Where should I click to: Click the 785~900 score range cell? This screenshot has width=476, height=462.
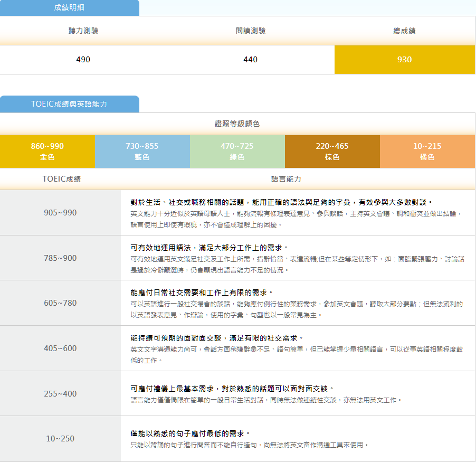point(60,258)
